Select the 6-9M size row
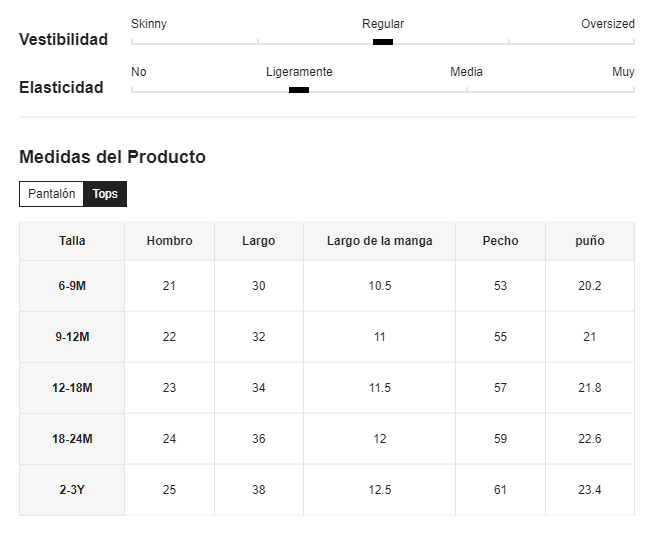Screen dimensions: 670x541 [327, 286]
